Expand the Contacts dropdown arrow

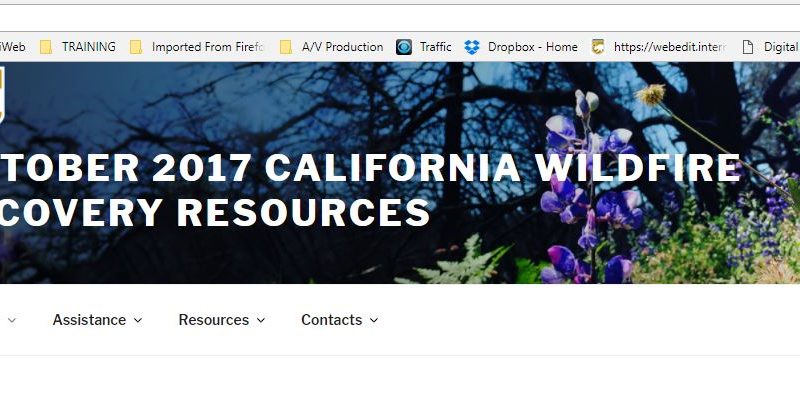(374, 320)
